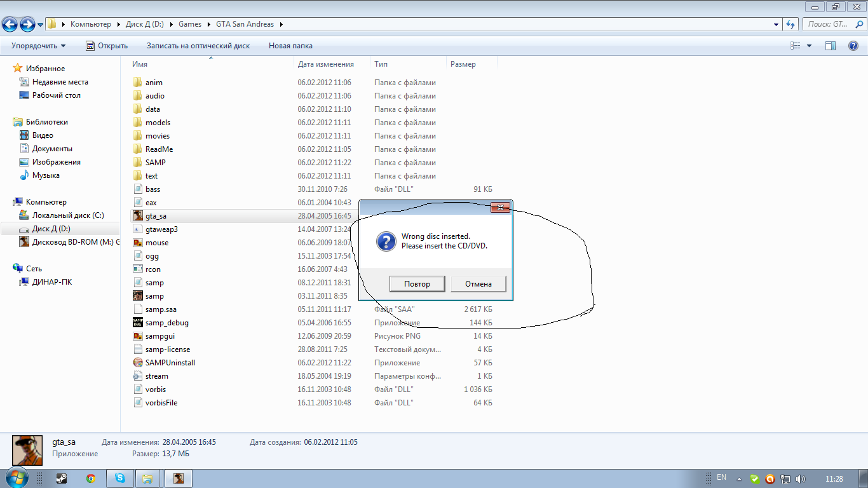
Task: Select the anim folder icon
Action: (x=138, y=83)
